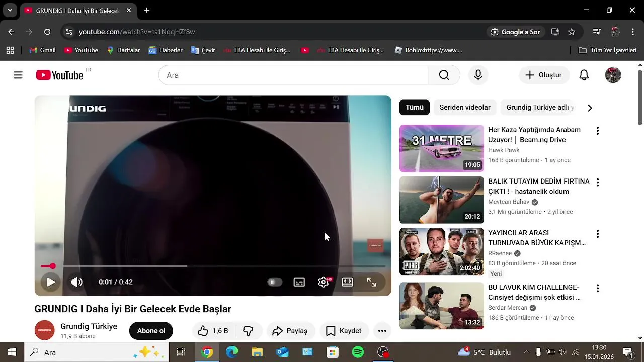Open the YouTube bookmark in bookmarks bar
The image size is (644, 362).
81,50
